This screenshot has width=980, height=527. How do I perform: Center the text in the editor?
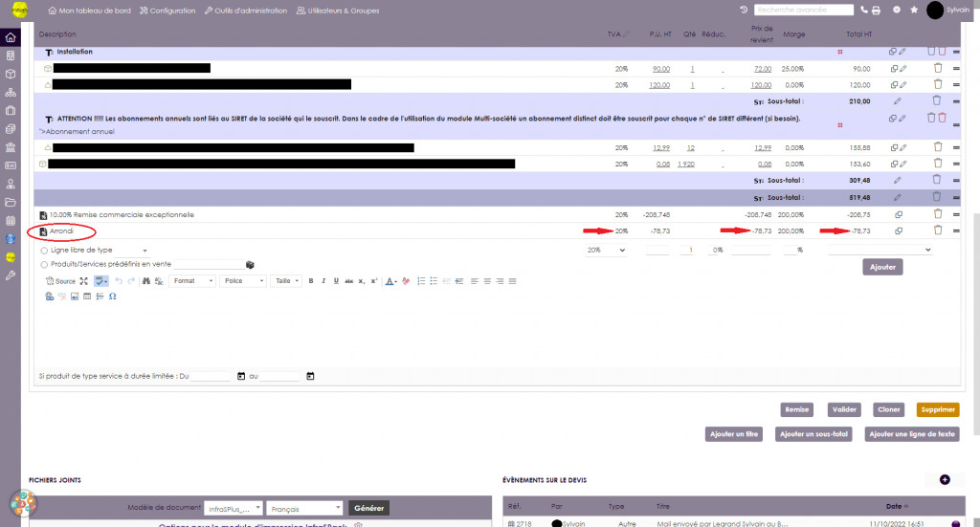click(487, 281)
